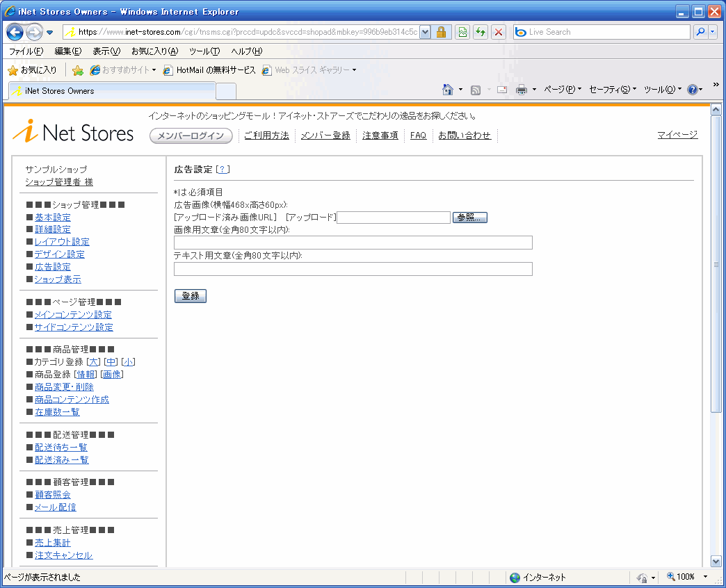Image resolution: width=726 pixels, height=588 pixels.
Task: Expand the セーフティ dropdown menu
Action: pos(613,90)
